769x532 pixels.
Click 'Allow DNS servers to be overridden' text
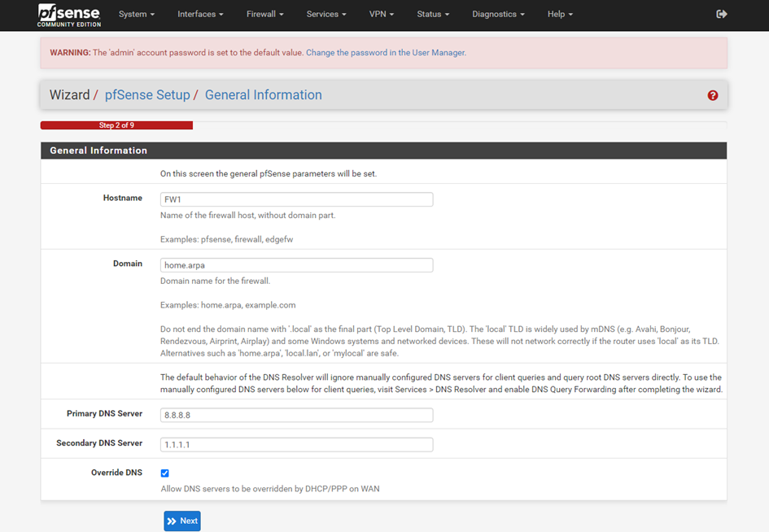(270, 489)
